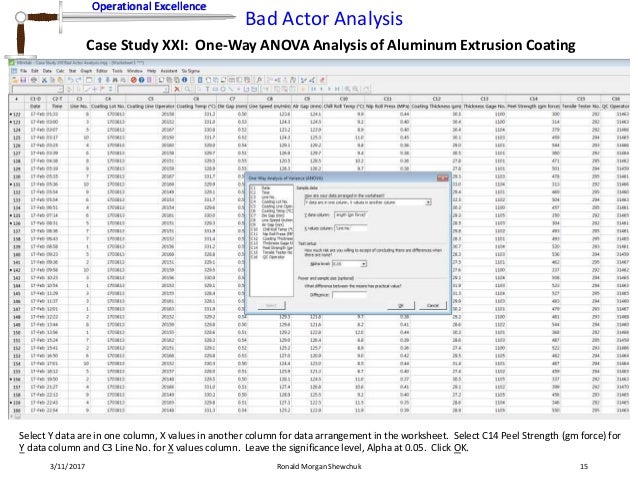Click the Zoom Out magnifier icon

tap(355, 89)
